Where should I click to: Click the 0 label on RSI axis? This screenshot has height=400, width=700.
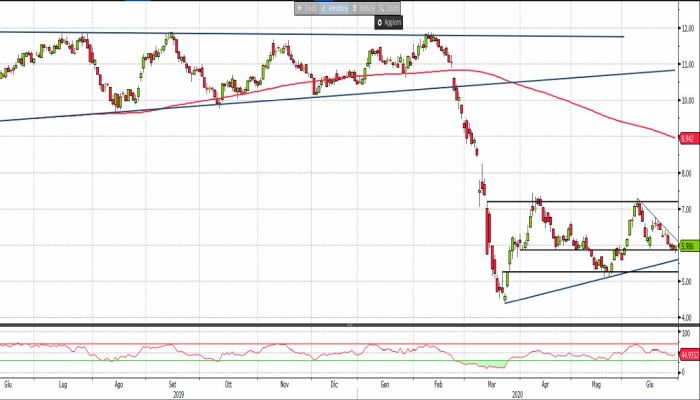683,372
